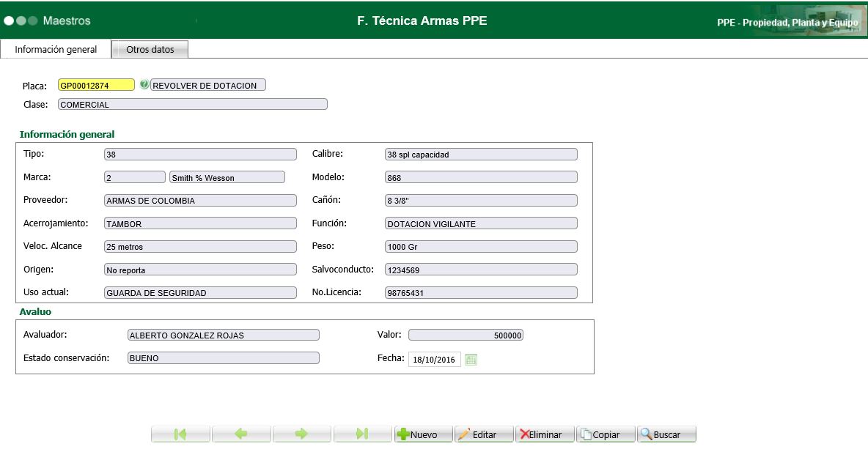Screen dimensions: 868x471
Task: Click the Modelo field 868
Action: (x=481, y=177)
